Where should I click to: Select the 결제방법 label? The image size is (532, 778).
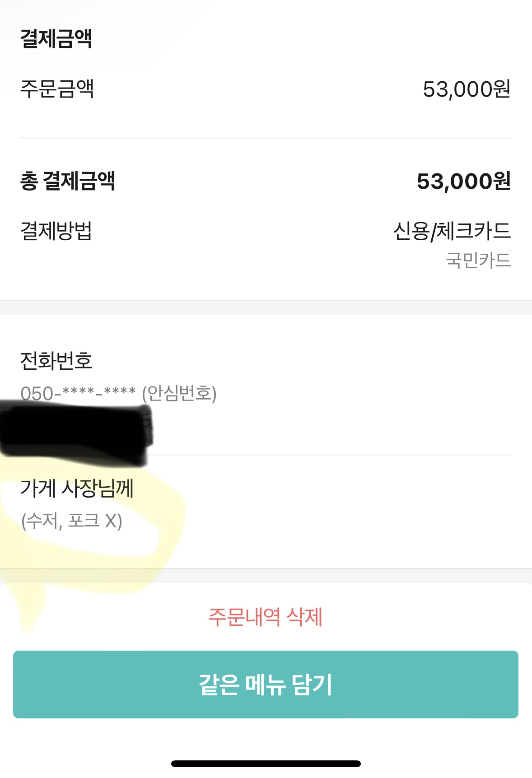coord(56,231)
